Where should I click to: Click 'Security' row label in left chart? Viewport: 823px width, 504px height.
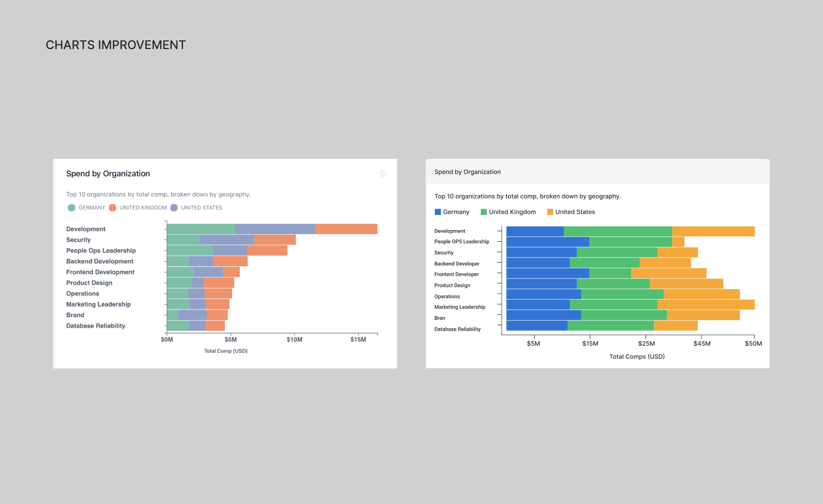pos(78,240)
